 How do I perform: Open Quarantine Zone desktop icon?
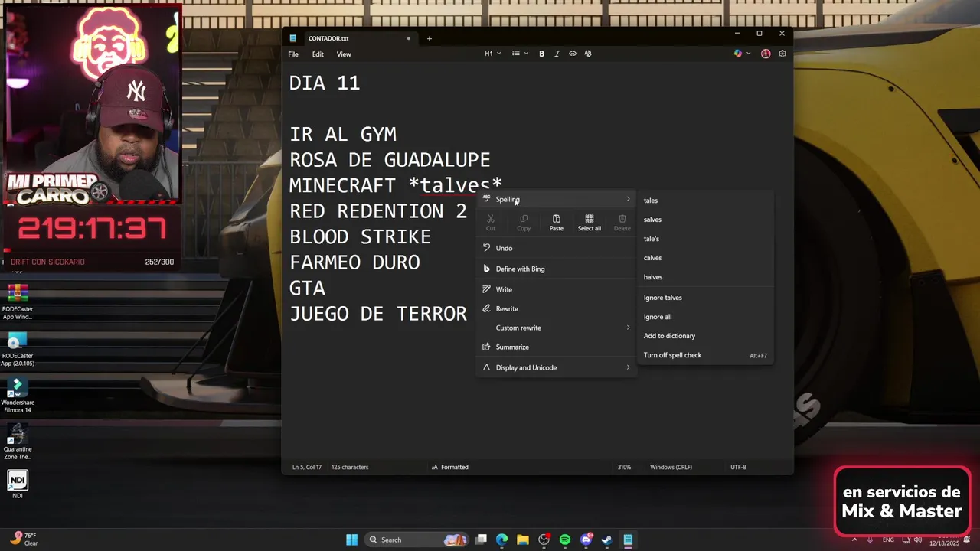pyautogui.click(x=18, y=442)
